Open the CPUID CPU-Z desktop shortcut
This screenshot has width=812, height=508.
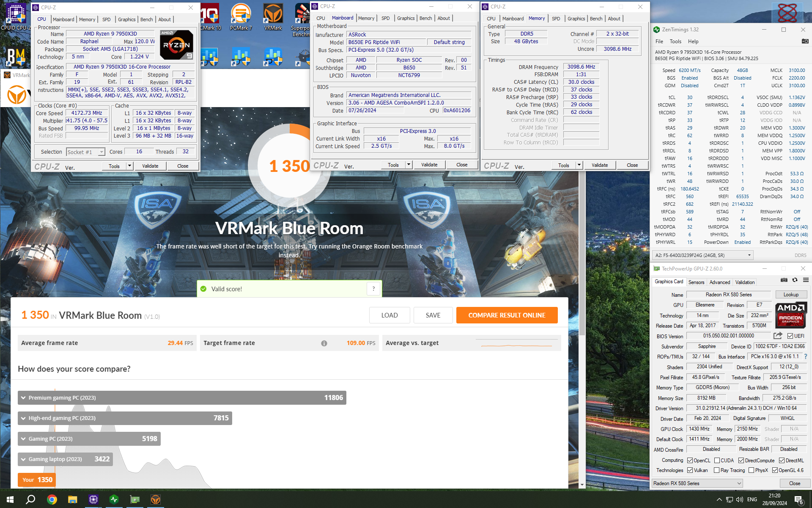(x=16, y=17)
